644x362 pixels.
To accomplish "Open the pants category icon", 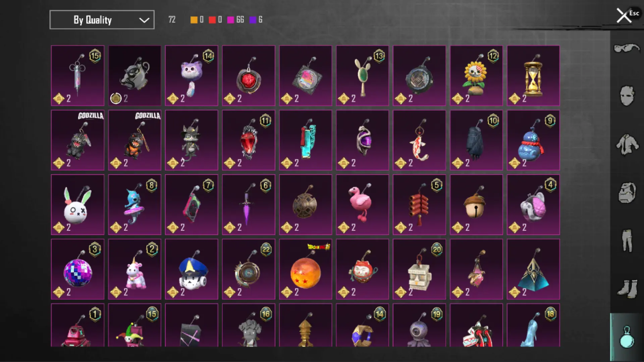I will [x=627, y=240].
